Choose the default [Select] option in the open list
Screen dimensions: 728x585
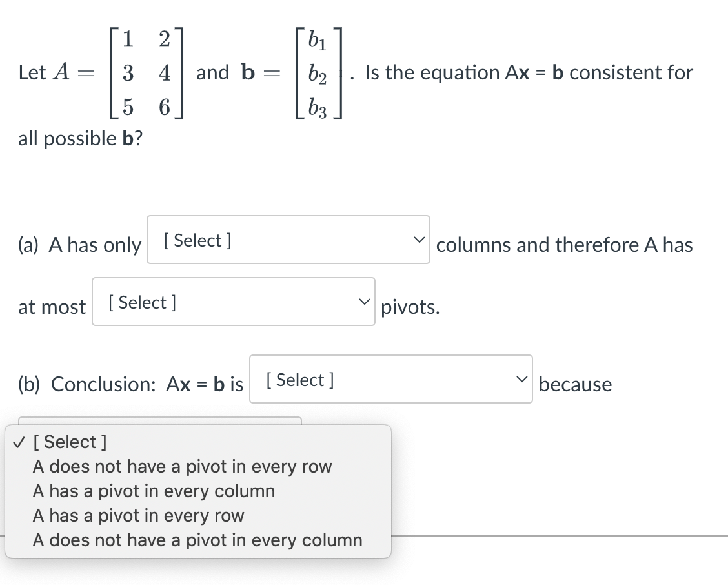pos(70,442)
